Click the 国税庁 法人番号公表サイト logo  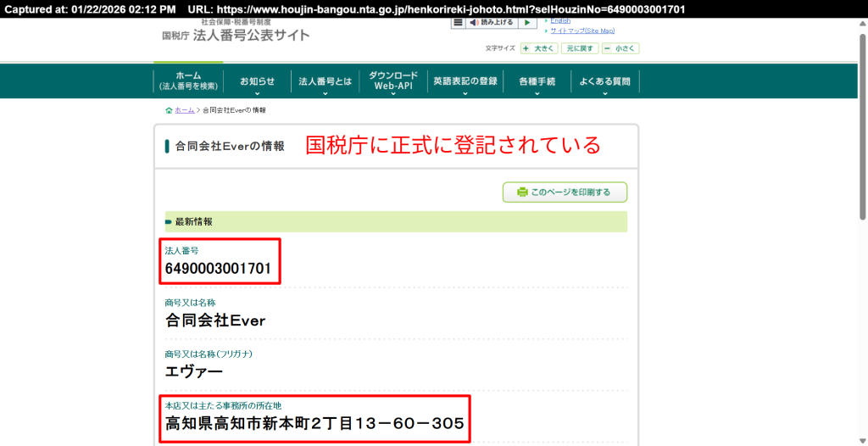coord(236,32)
